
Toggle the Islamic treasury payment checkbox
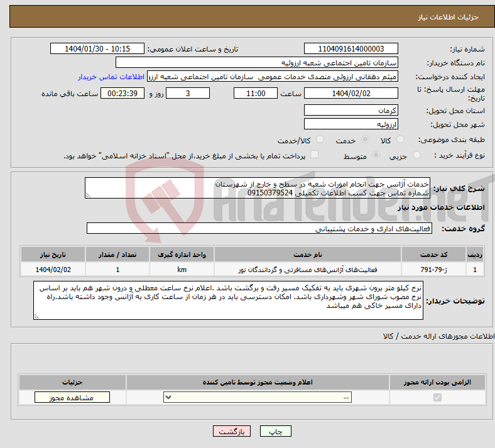click(x=315, y=155)
